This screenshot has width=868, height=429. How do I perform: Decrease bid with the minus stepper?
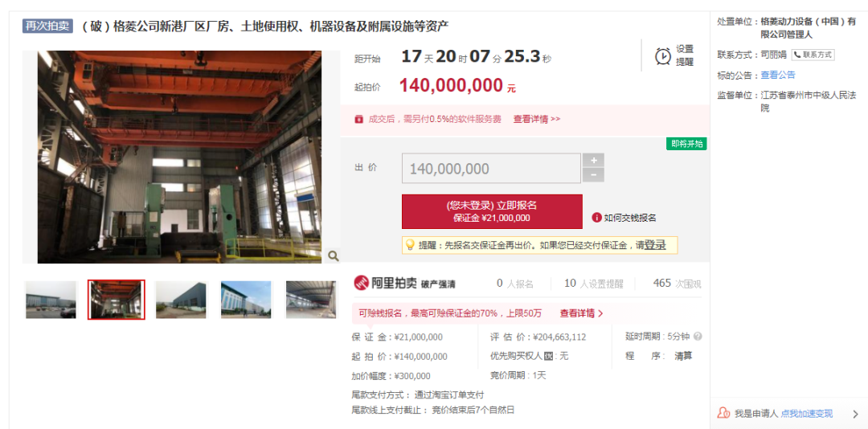tap(593, 175)
